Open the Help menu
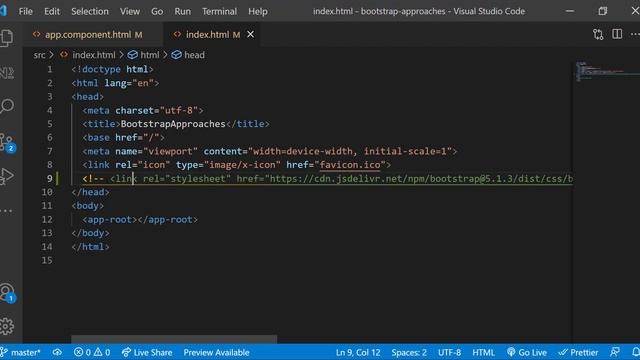 click(258, 11)
